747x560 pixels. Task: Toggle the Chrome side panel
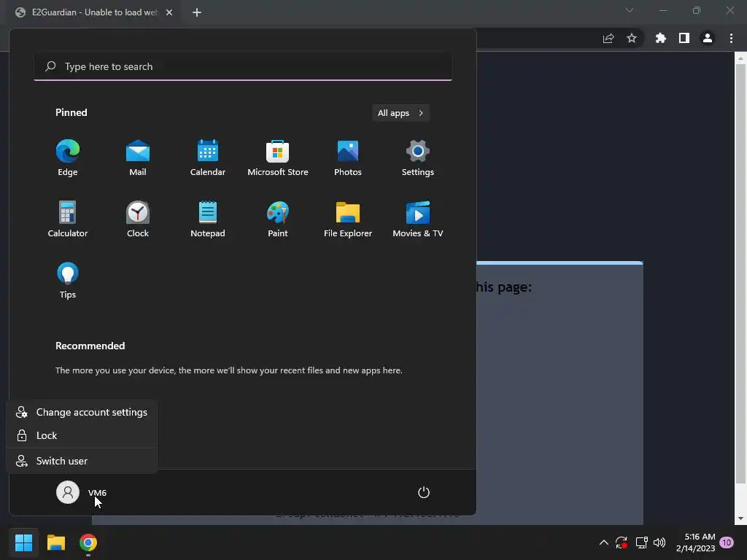point(684,38)
